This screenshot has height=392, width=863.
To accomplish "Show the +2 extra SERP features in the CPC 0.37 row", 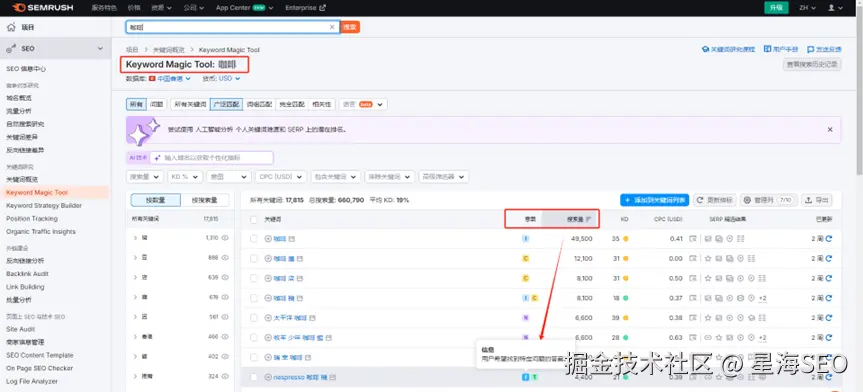I will (x=762, y=298).
